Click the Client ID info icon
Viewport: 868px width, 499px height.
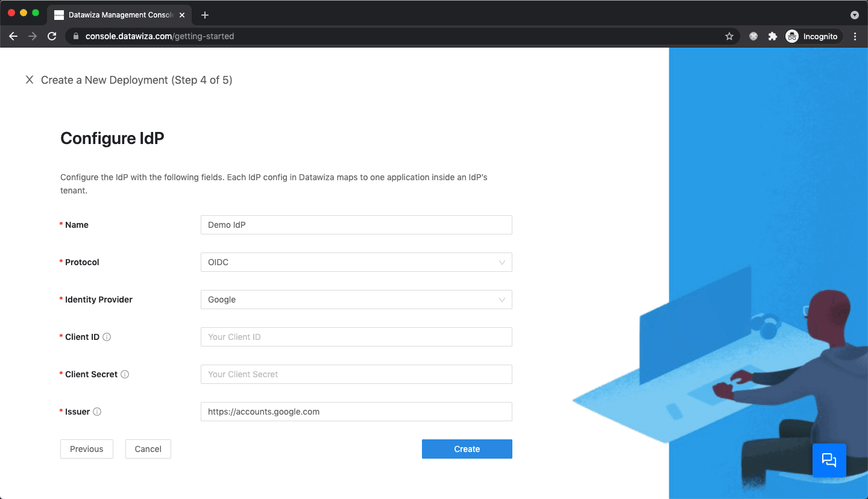tap(107, 337)
